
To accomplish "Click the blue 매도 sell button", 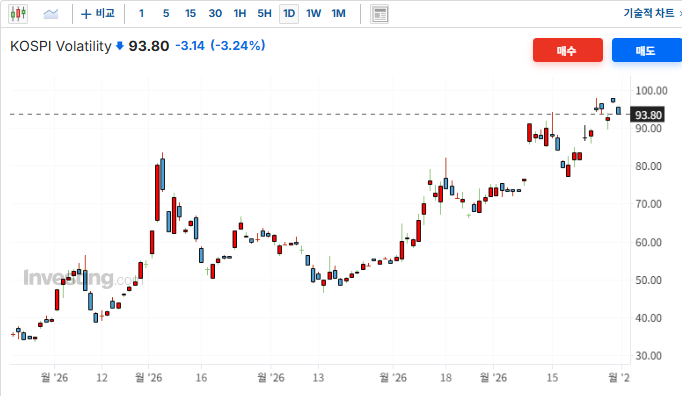I will [x=647, y=50].
